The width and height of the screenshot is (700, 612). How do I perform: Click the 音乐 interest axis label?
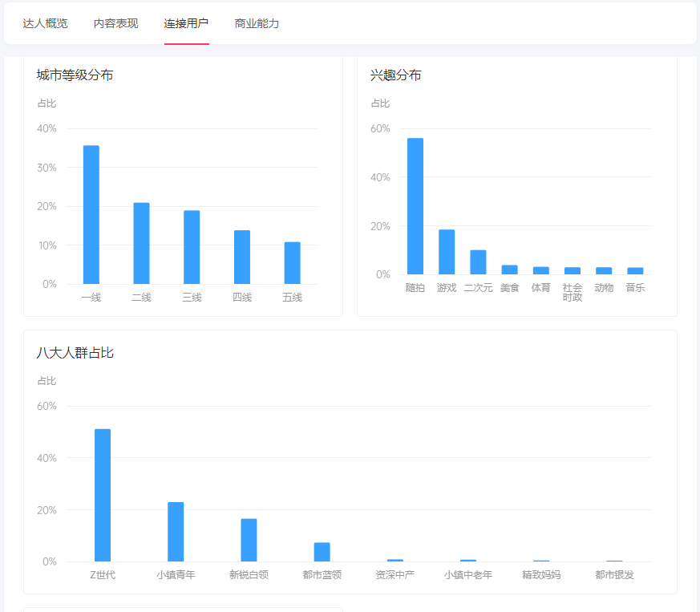pos(635,287)
